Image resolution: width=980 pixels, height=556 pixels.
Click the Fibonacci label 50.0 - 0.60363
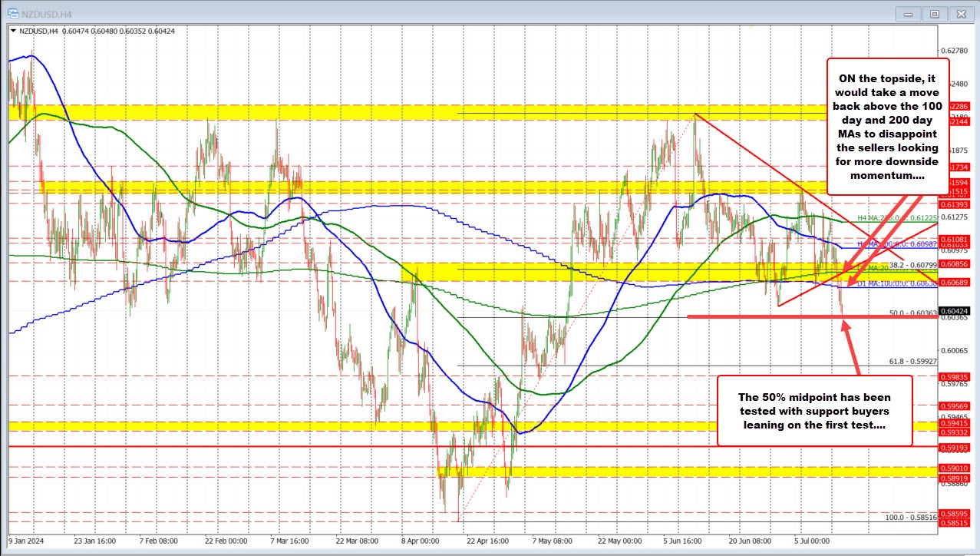(x=913, y=313)
